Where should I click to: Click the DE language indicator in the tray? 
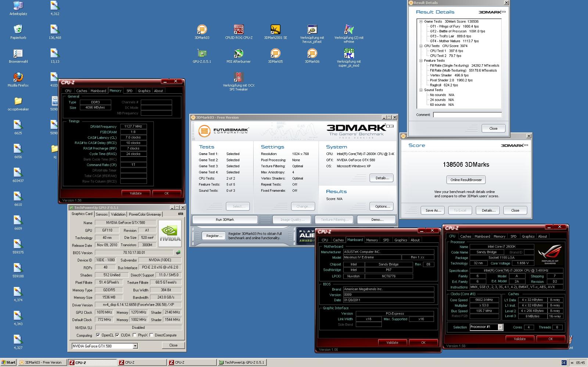coord(564,363)
